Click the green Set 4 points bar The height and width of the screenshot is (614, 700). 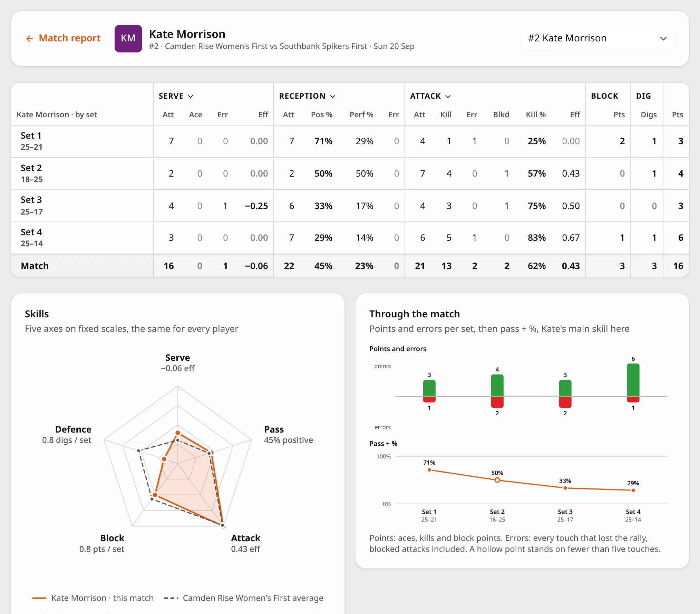coord(633,380)
